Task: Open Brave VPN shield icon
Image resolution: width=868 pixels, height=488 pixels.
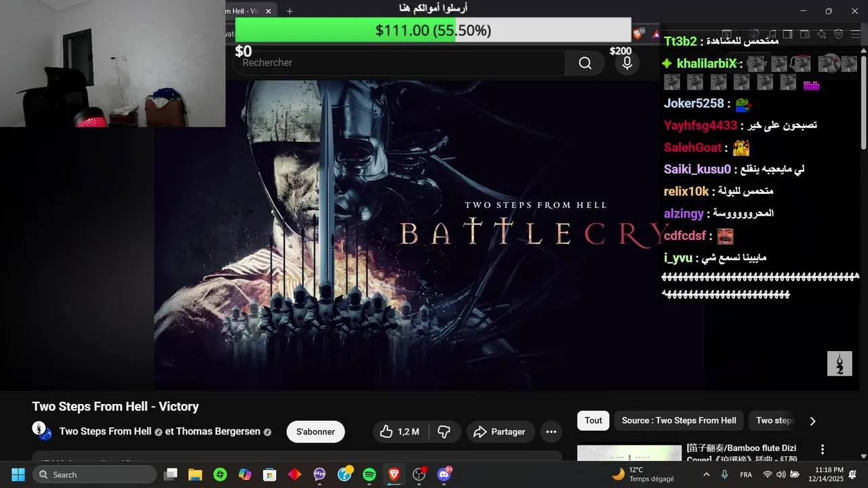Action: coord(839,34)
